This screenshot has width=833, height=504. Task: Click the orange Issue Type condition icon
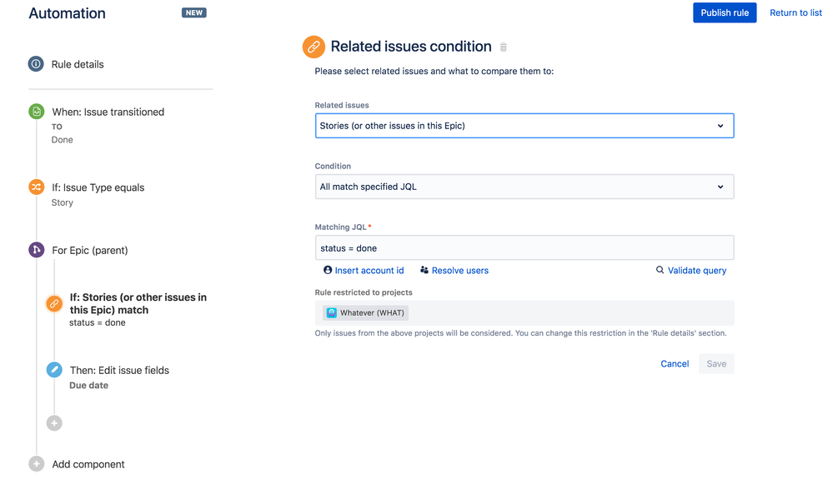[36, 187]
